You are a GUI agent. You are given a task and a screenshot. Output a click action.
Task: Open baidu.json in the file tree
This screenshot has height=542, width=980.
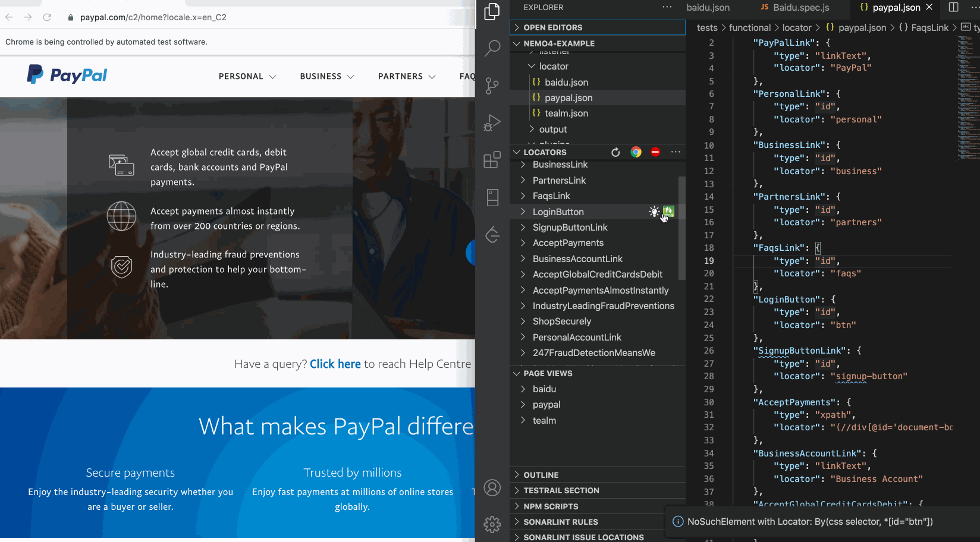coord(566,83)
